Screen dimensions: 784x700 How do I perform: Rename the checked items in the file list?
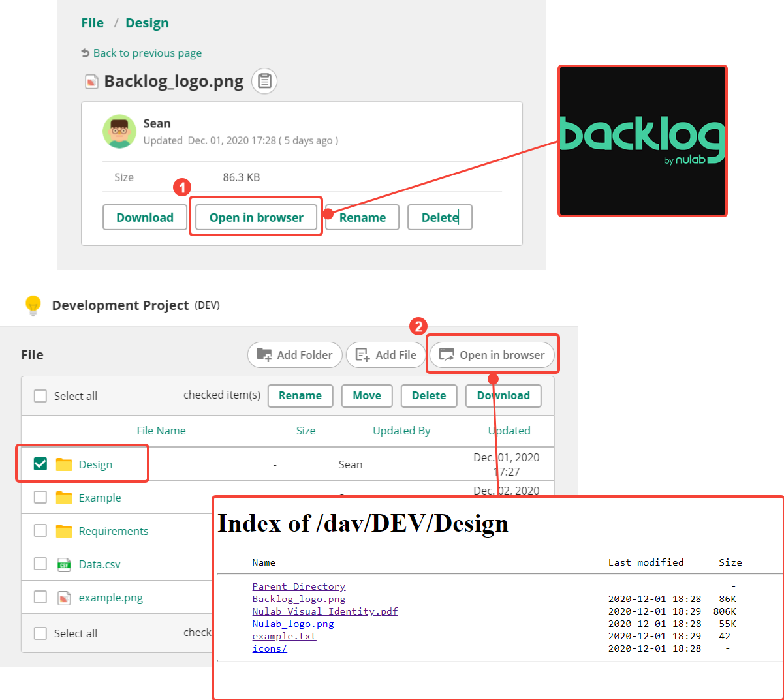(x=300, y=395)
